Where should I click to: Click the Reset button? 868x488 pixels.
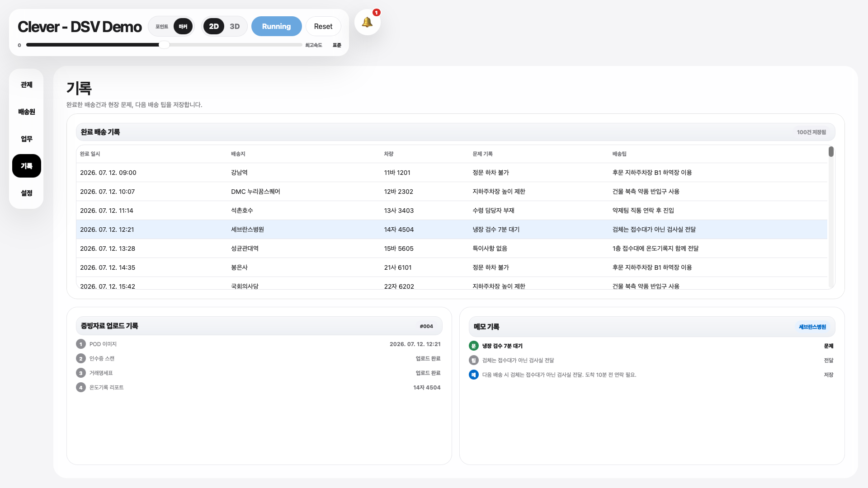[323, 27]
